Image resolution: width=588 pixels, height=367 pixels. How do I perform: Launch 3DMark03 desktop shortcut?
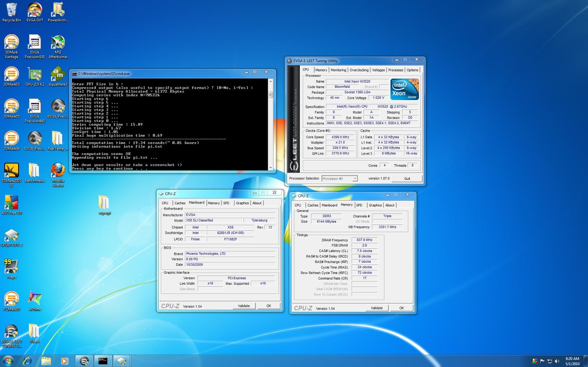point(11,77)
